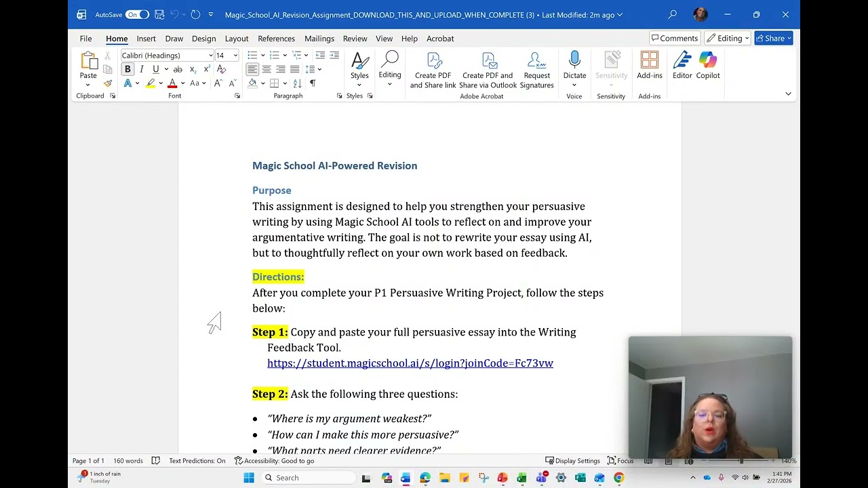The height and width of the screenshot is (488, 868).
Task: Click the Cut scissors icon
Action: coord(107,56)
